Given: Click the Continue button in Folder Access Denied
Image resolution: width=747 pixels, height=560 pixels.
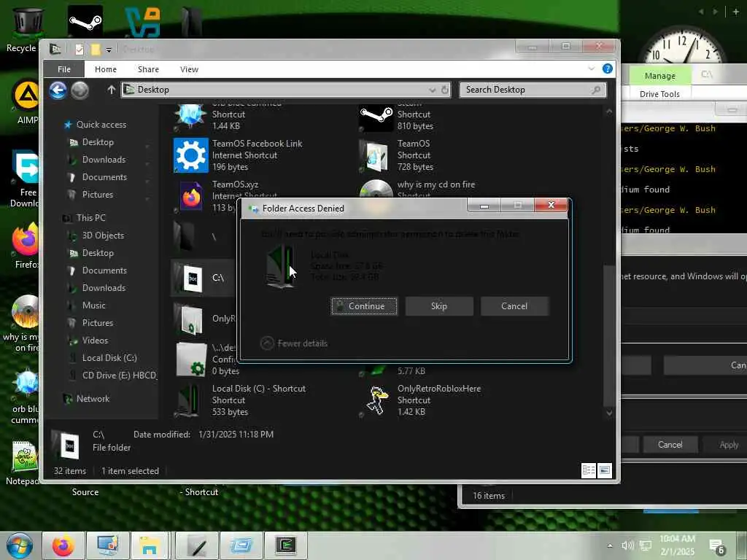Looking at the screenshot, I should click(364, 306).
